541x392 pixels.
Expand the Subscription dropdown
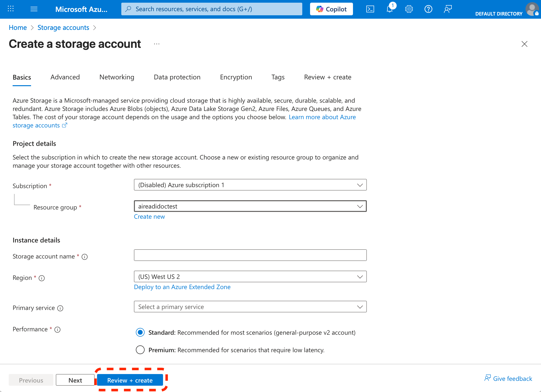(250, 185)
